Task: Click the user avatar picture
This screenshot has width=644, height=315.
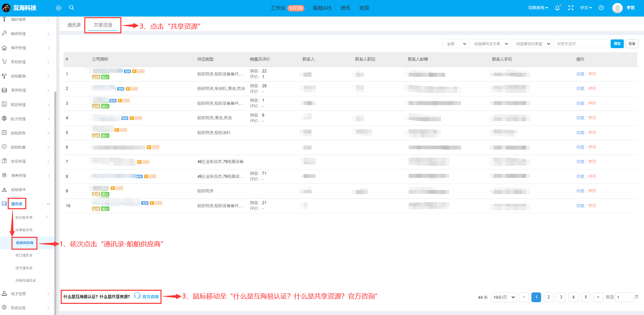Action: pyautogui.click(x=617, y=8)
